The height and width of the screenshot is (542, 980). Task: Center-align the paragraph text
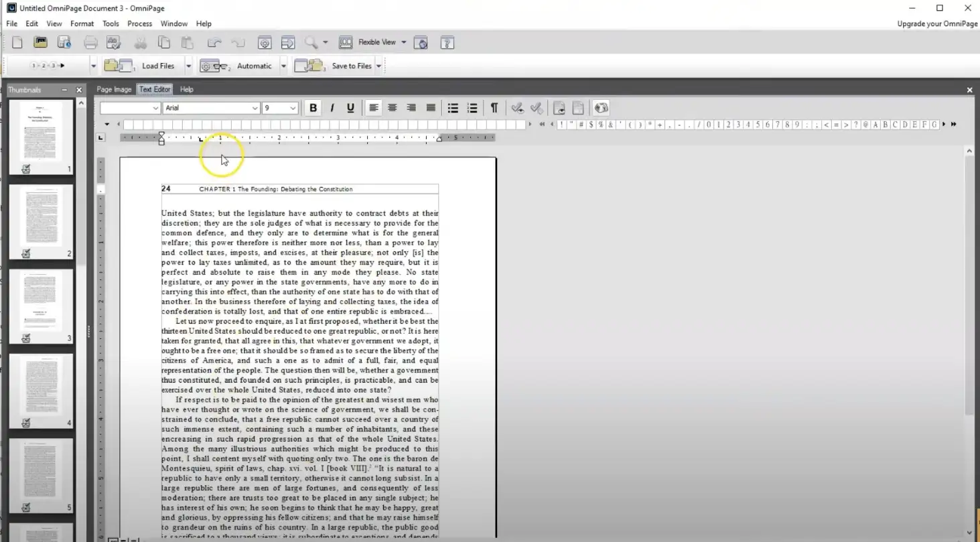393,108
